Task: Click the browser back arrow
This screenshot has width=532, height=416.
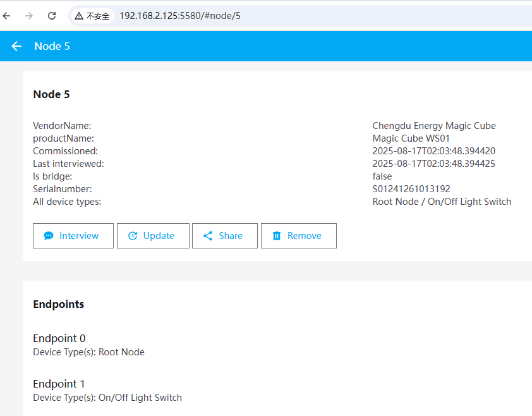Action: [x=7, y=16]
